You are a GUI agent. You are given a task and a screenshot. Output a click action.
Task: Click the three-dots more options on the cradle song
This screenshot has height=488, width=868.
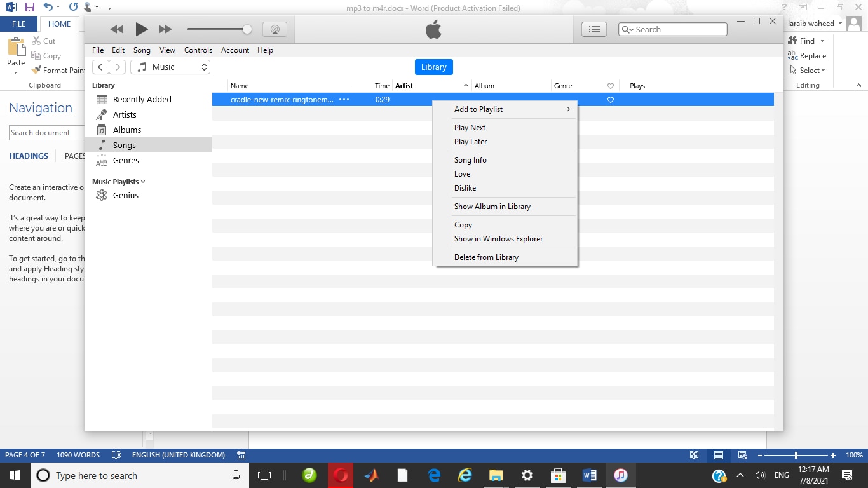344,100
